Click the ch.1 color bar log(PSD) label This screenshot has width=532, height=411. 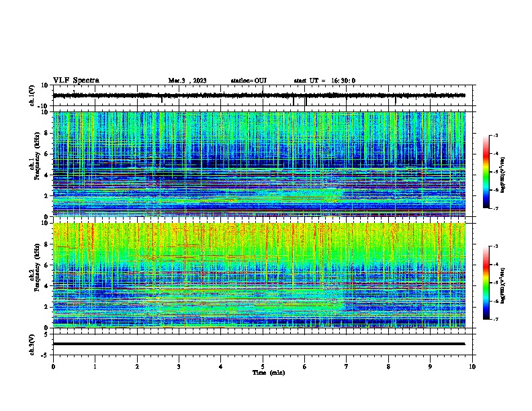pyautogui.click(x=503, y=175)
